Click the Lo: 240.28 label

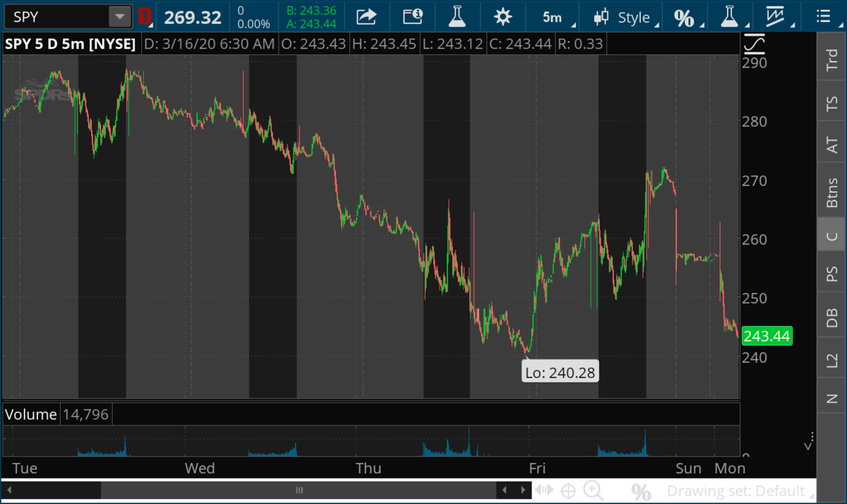(560, 371)
